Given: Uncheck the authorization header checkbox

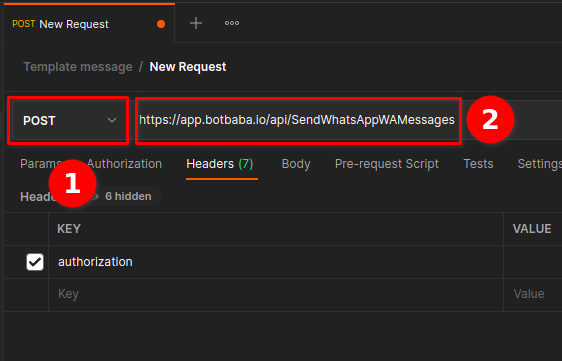Looking at the screenshot, I should click(x=35, y=262).
